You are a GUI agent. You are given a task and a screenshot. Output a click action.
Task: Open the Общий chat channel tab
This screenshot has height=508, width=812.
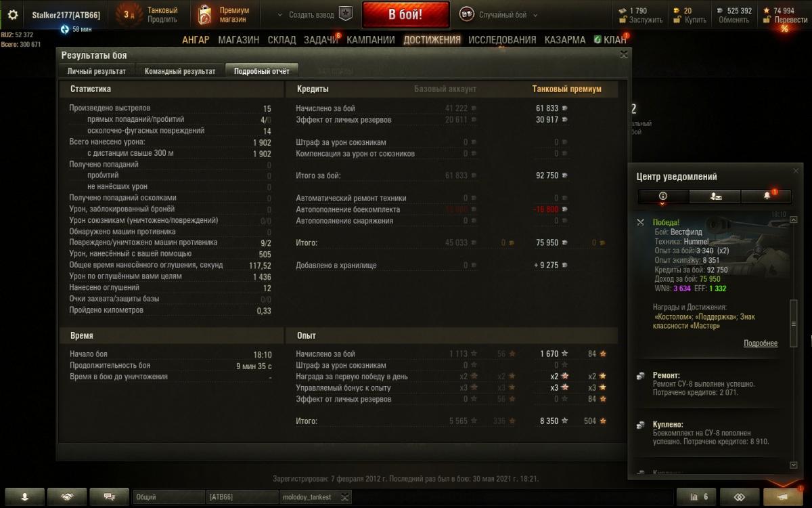168,496
